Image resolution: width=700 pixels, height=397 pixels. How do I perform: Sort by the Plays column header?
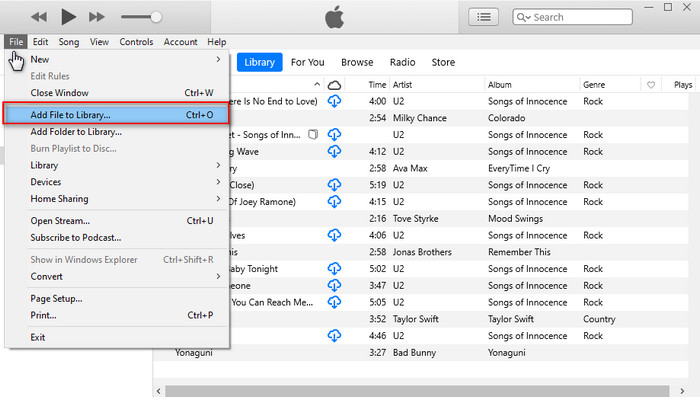[683, 84]
